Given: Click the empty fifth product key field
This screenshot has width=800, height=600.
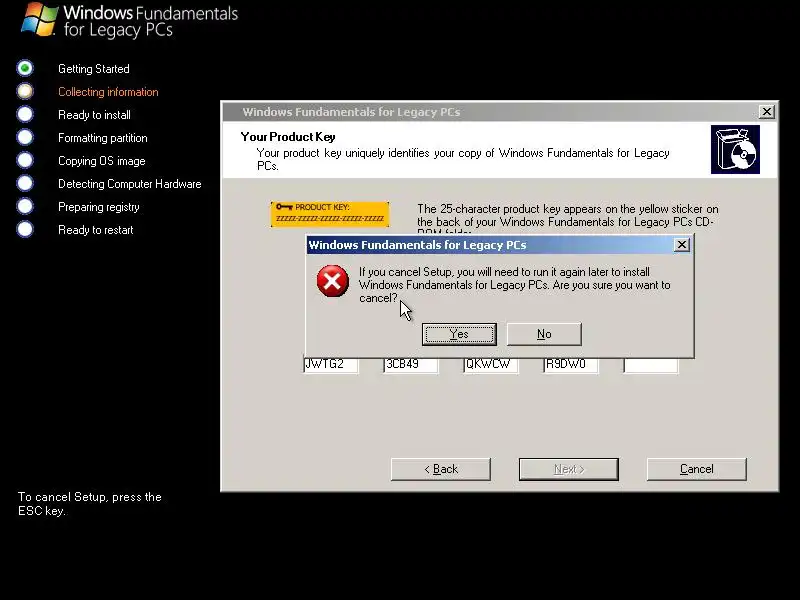Looking at the screenshot, I should point(651,365).
